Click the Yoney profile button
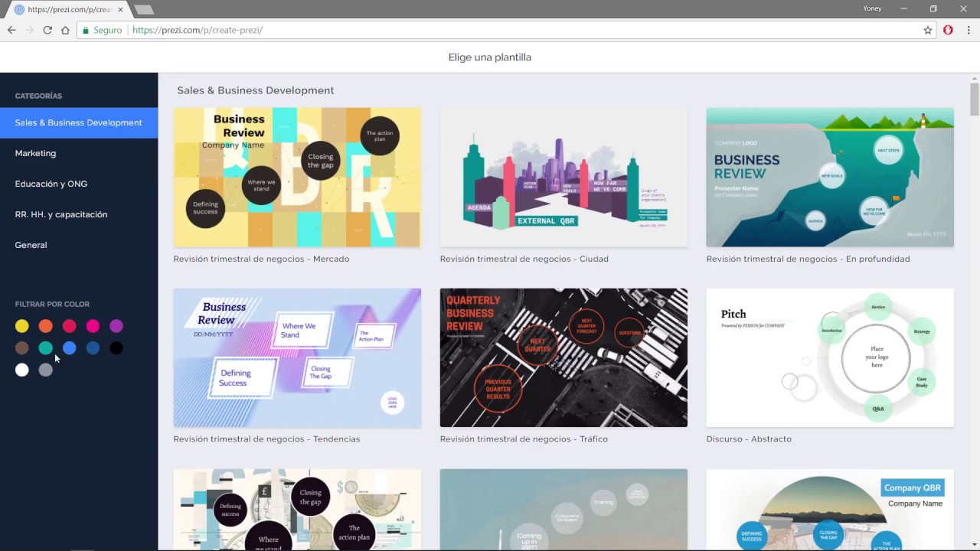 (872, 8)
